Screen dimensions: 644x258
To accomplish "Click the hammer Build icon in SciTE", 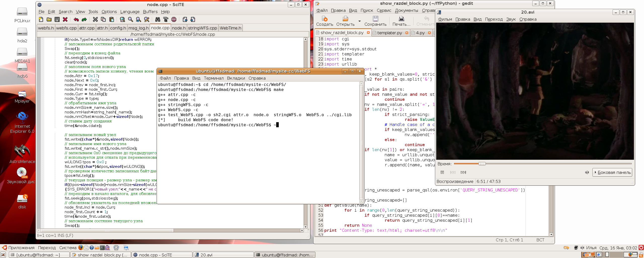I will [166, 19].
